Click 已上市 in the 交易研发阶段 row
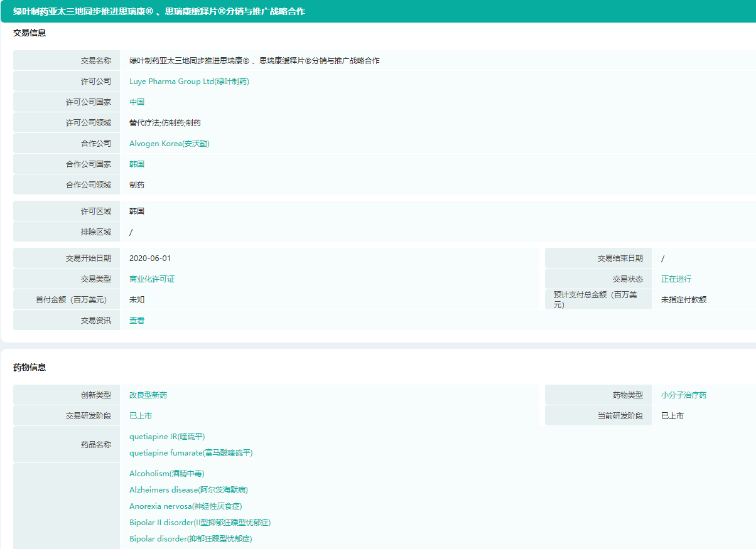This screenshot has width=756, height=549. click(x=141, y=416)
